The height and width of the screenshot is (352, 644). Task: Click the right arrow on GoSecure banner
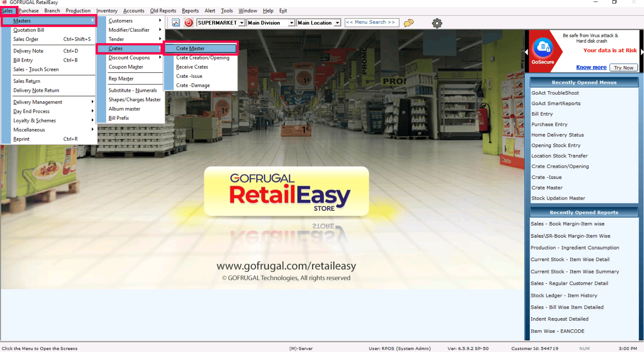[x=642, y=52]
